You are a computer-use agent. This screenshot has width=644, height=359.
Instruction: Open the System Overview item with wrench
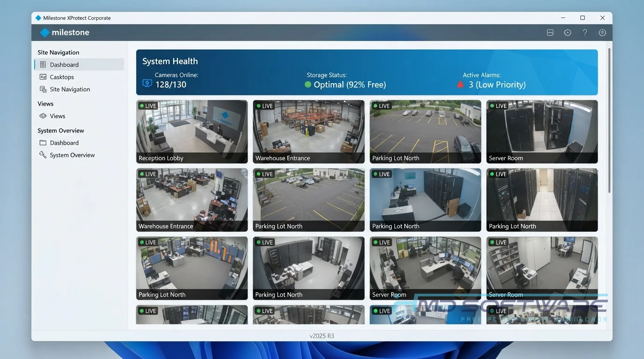tap(79, 155)
